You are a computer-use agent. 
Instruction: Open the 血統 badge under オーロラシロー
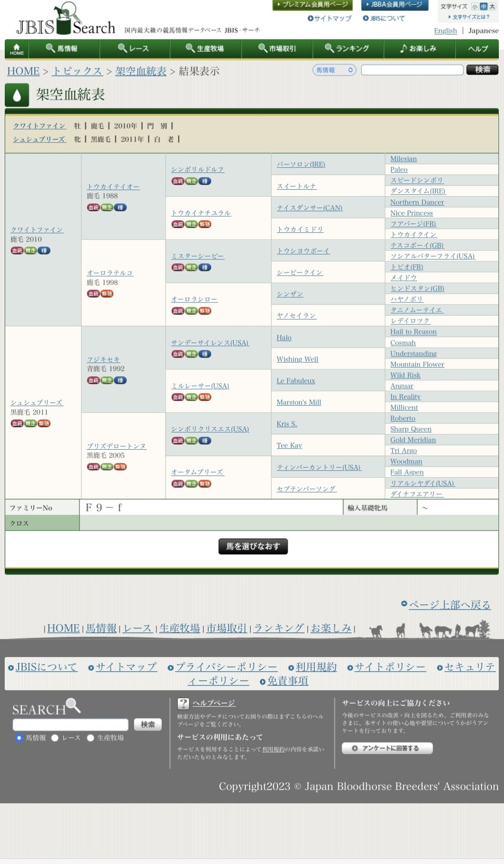coord(178,311)
